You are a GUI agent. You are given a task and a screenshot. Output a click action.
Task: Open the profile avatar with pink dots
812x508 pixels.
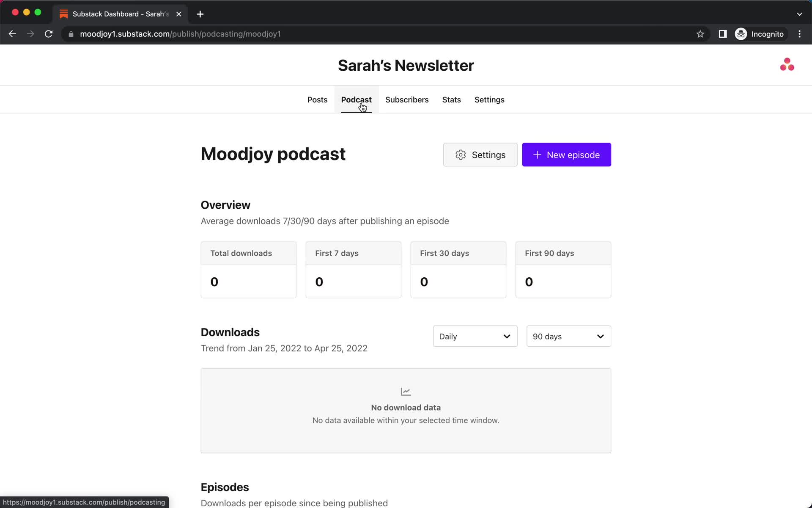pyautogui.click(x=787, y=65)
